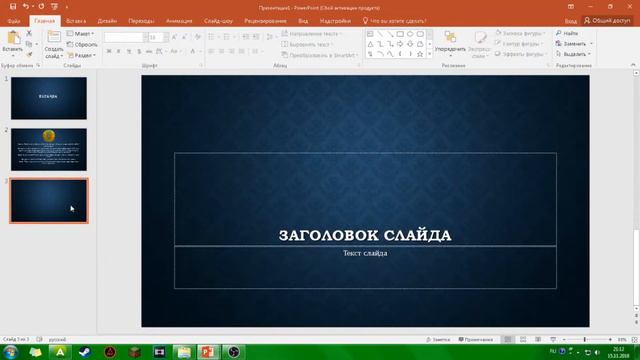
Task: Open the Примечания comments pane
Action: point(476,339)
